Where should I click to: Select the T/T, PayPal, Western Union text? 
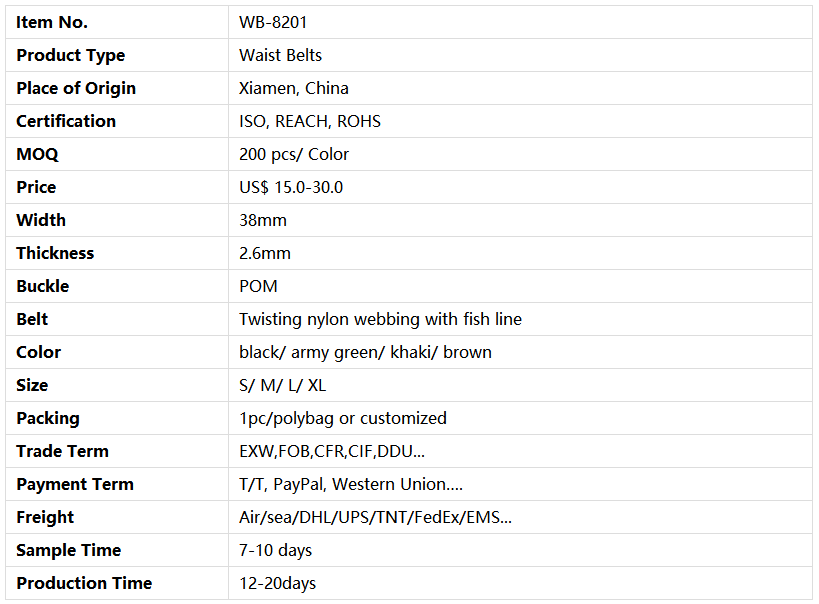tap(350, 484)
